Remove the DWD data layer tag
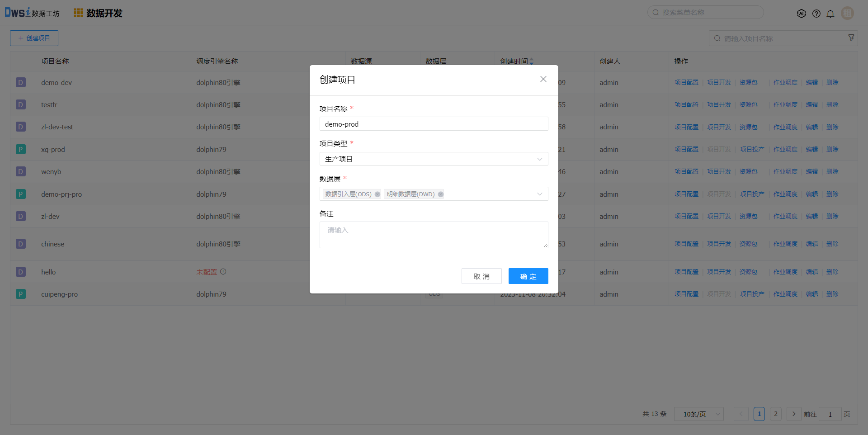Image resolution: width=868 pixels, height=435 pixels. [441, 194]
